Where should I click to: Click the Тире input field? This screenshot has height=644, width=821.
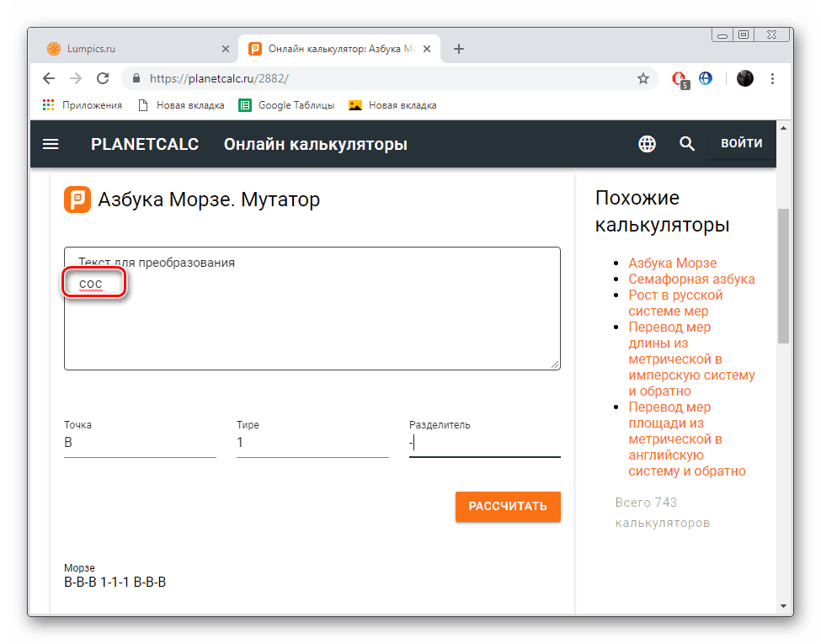(x=312, y=443)
